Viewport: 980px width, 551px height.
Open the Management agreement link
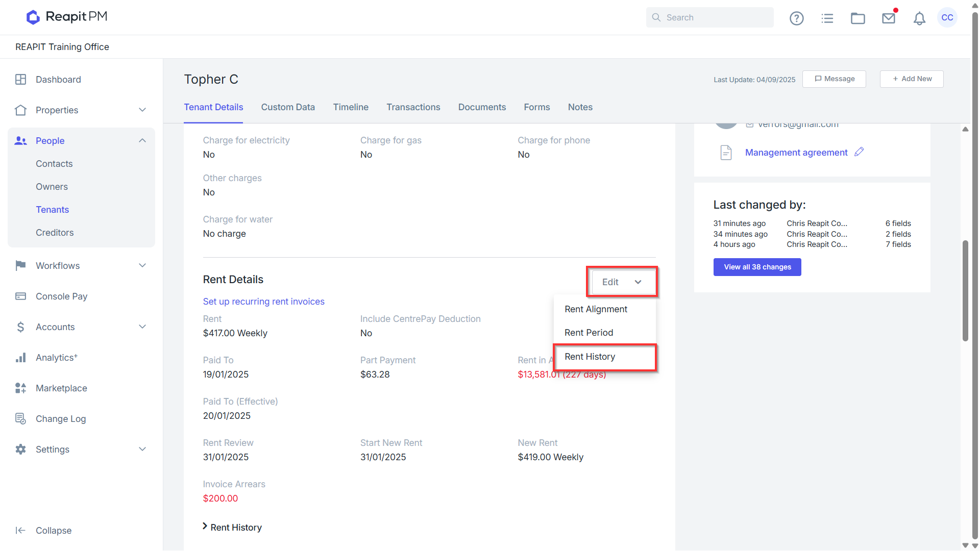[x=796, y=153]
